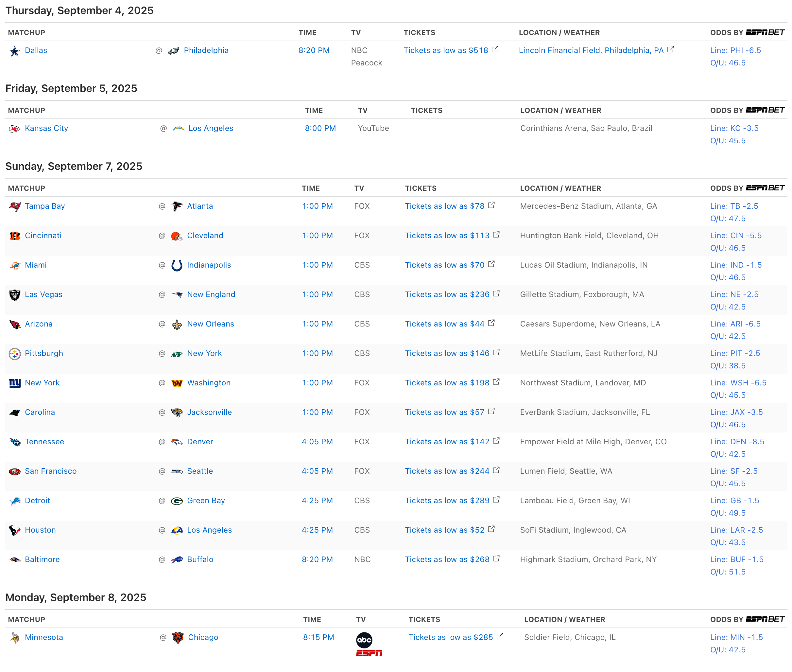The image size is (792, 672).
Task: Open the Minnesota team link
Action: click(x=44, y=637)
